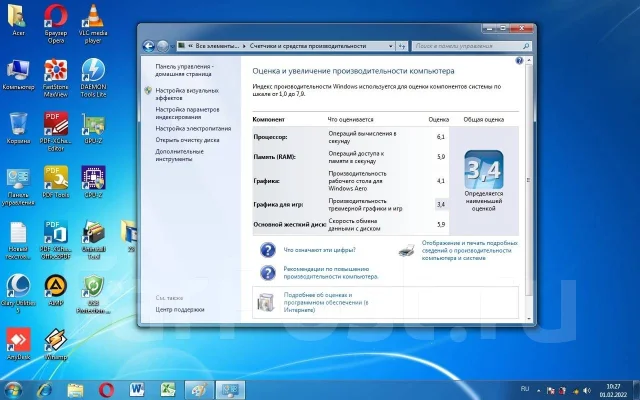Open USB Protection desktop shortcut

coord(93,294)
